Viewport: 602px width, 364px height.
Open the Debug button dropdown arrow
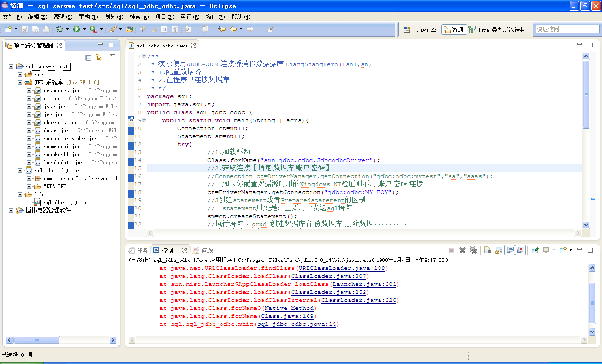click(67, 29)
